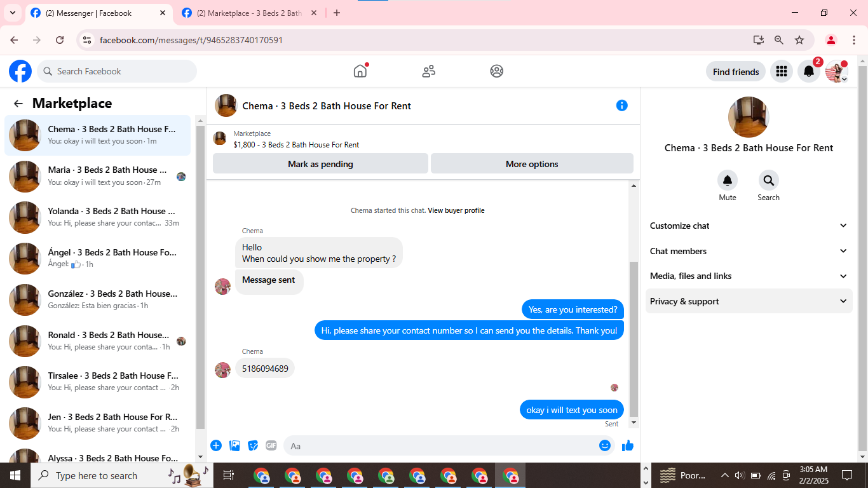Open Task View icon on taskbar
The width and height of the screenshot is (868, 488).
[x=229, y=475]
